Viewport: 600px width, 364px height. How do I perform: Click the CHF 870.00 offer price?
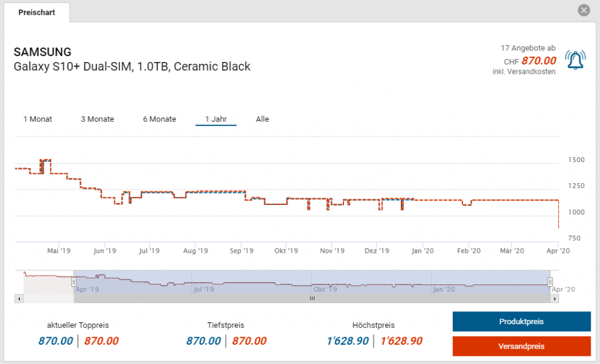pyautogui.click(x=538, y=61)
